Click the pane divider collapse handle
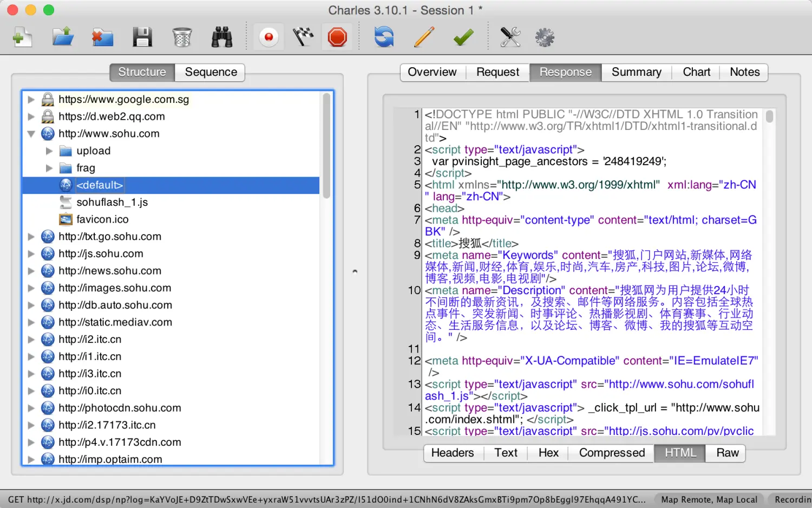 [355, 271]
